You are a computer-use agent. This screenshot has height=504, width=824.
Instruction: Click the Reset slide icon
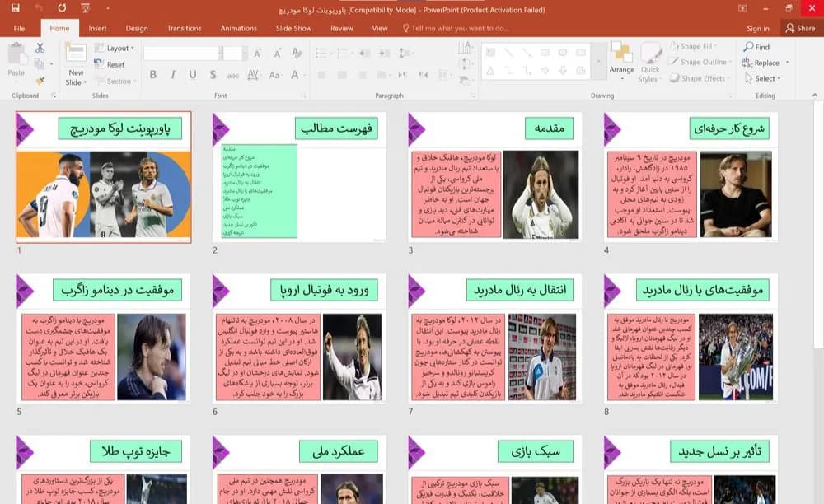tap(100, 64)
